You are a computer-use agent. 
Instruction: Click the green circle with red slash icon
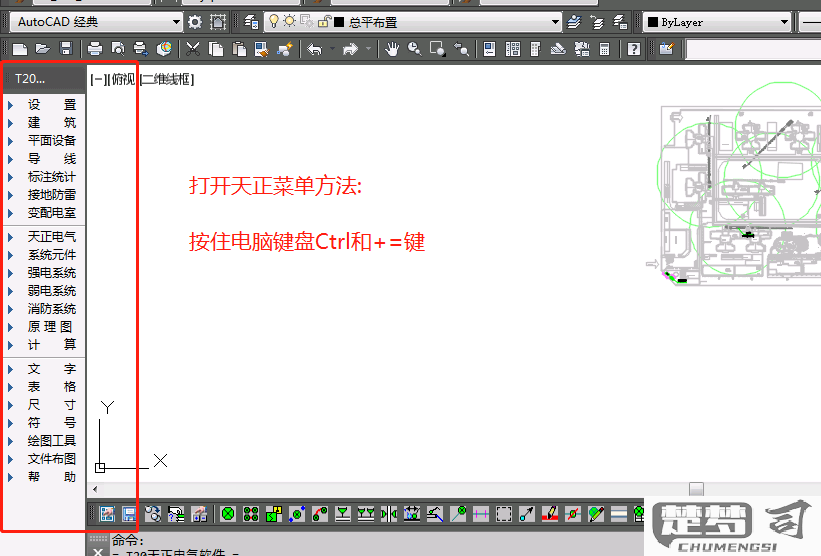[573, 514]
